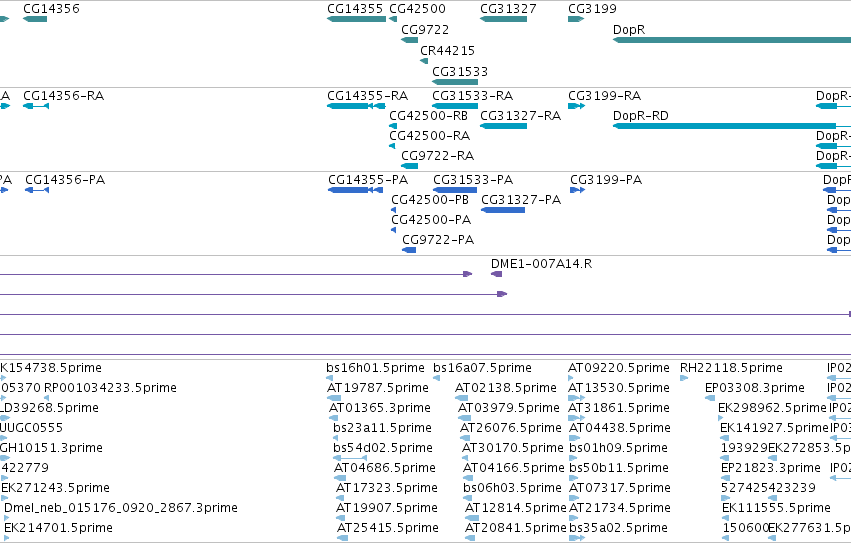Click the AT31861.5prime label

[619, 408]
